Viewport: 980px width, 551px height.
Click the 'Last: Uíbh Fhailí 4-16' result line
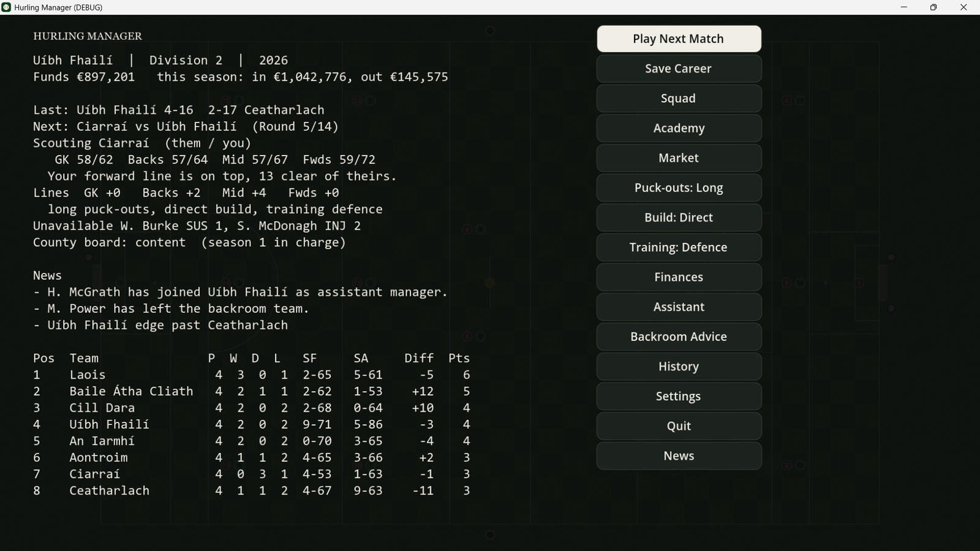tap(179, 110)
